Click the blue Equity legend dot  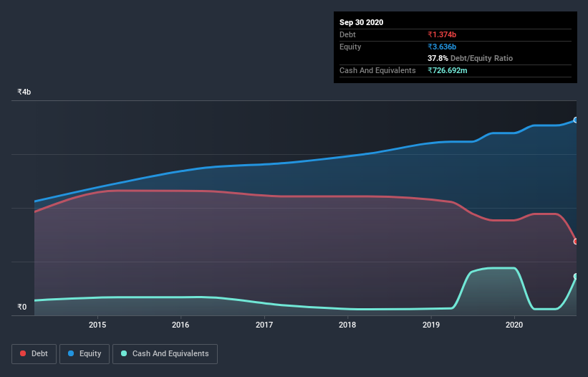71,353
